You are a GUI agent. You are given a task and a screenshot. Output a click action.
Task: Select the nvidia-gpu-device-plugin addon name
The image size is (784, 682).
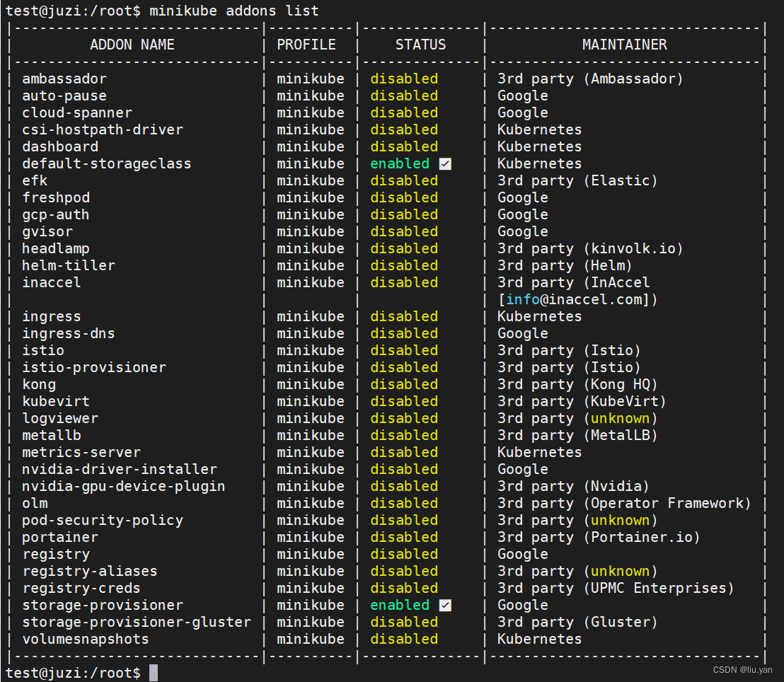[x=123, y=486]
